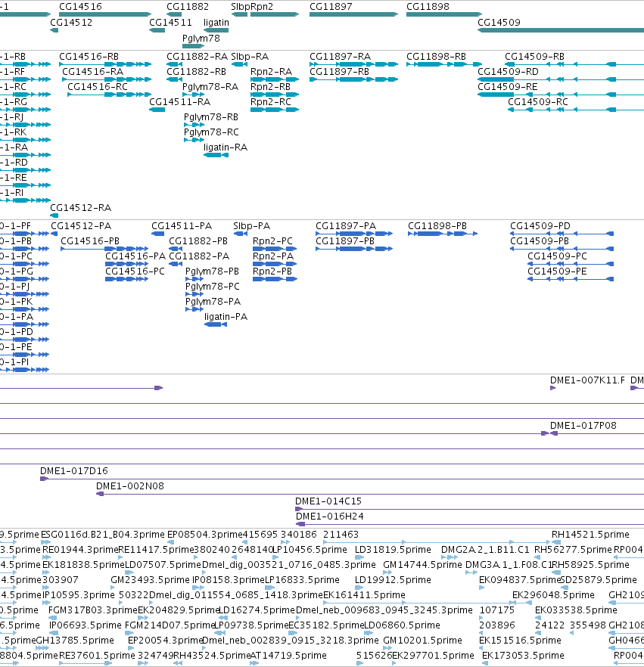
Task: Select protein CG14512-PA
Action: pyautogui.click(x=81, y=226)
